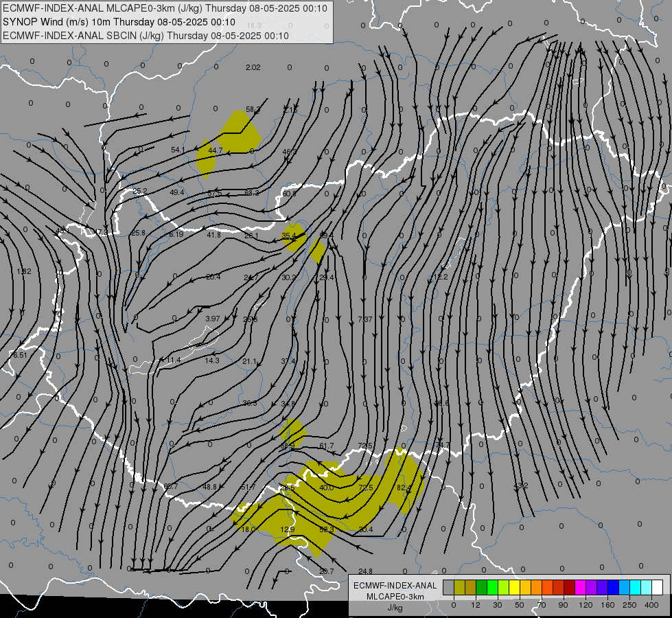Viewport: 672px width, 618px height.
Task: Click the 'J/kg' unit label in legend
Action: pos(395,608)
